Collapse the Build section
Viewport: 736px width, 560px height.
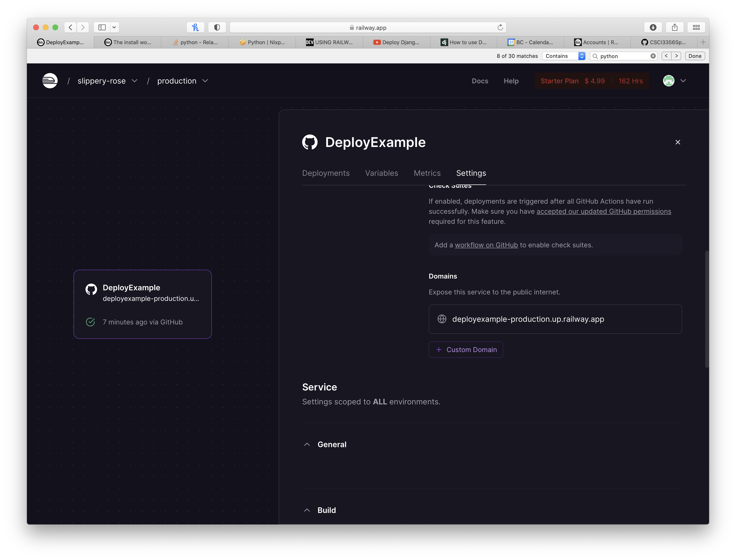click(307, 510)
